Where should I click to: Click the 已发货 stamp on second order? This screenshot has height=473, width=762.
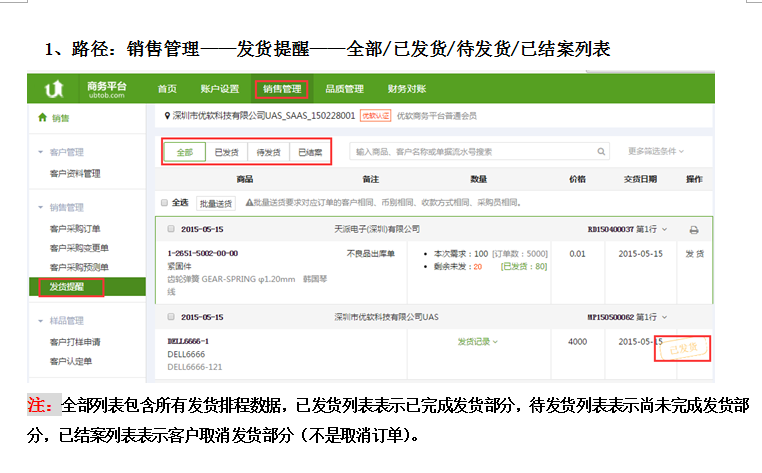683,348
